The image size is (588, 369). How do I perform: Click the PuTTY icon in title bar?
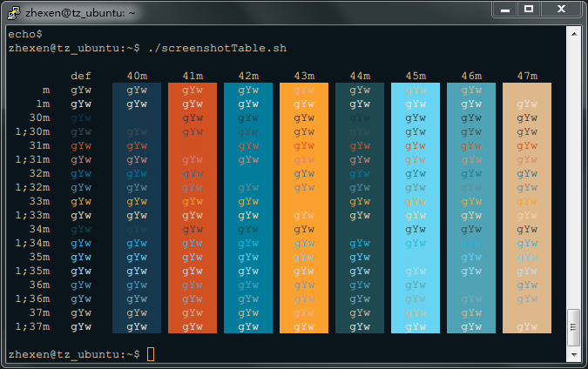tap(13, 13)
